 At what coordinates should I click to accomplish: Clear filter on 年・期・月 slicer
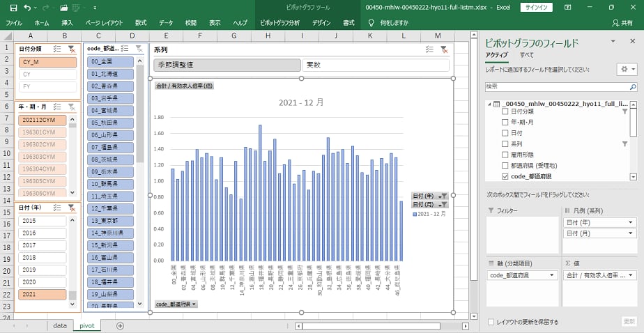(71, 107)
